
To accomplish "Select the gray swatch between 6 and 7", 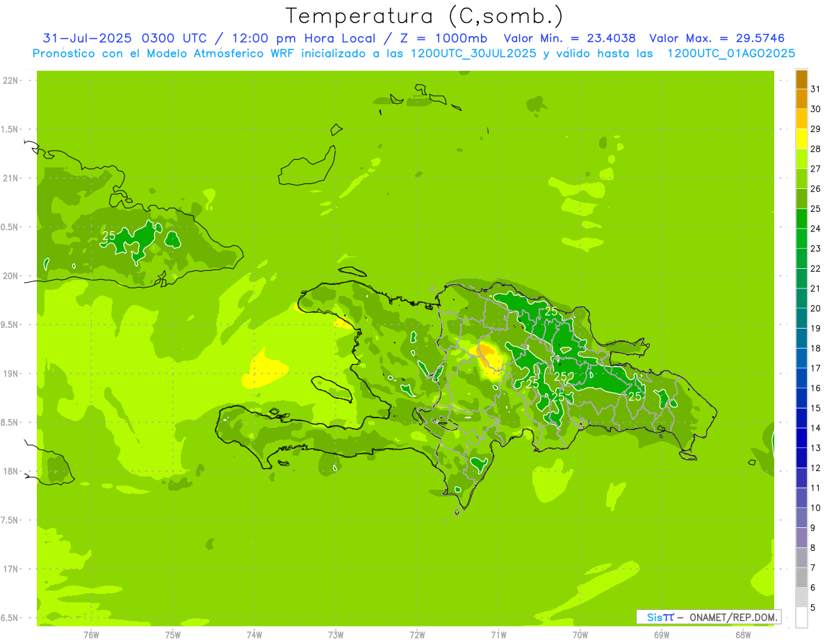I will click(x=801, y=578).
